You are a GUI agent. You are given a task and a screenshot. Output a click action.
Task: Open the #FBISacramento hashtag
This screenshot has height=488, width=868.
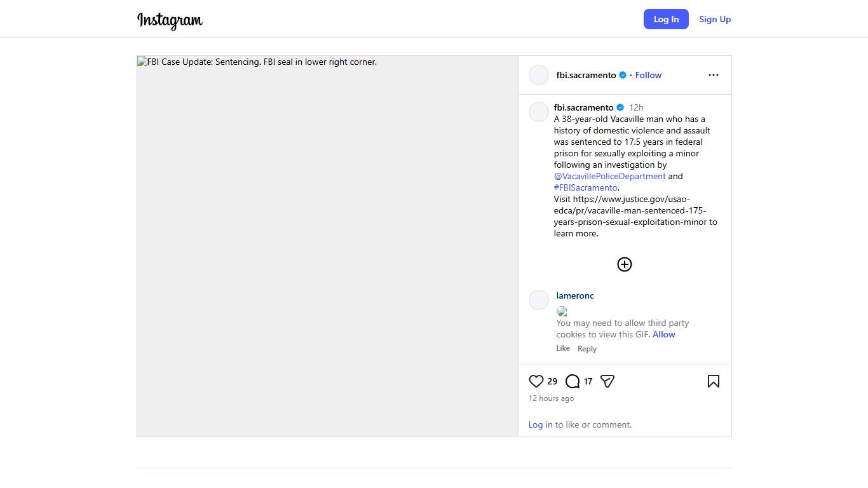(585, 187)
